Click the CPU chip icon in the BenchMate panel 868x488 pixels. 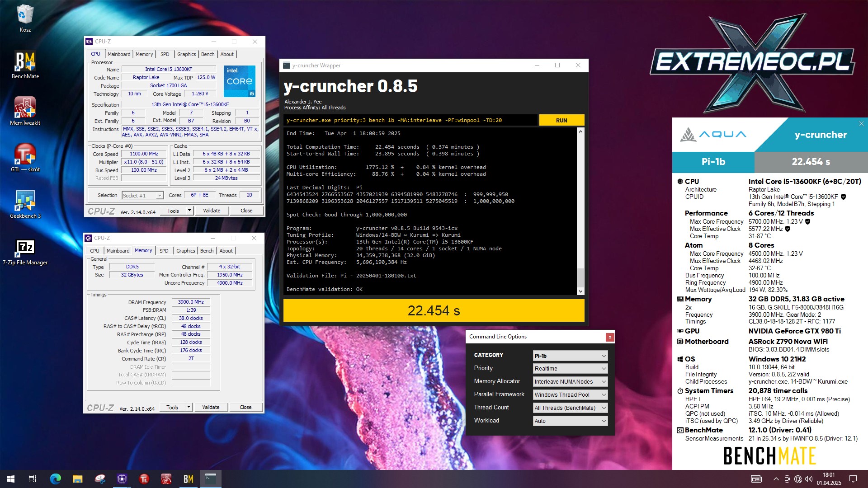coord(680,181)
